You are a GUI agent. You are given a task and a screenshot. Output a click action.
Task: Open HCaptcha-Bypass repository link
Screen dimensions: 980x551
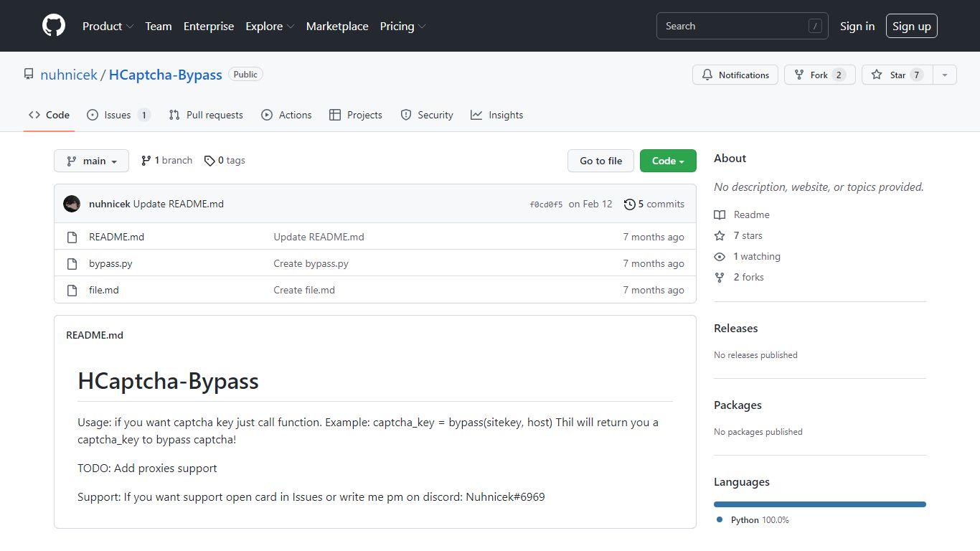166,75
